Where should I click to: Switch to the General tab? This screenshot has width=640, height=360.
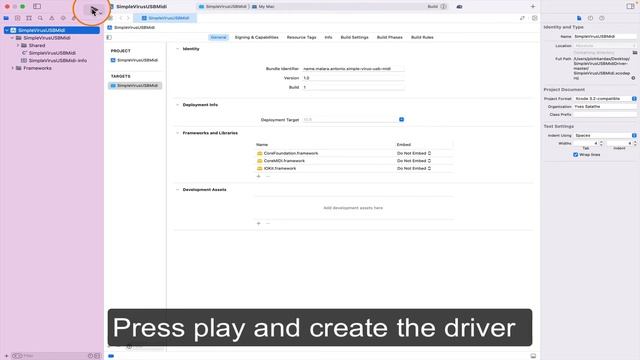(218, 37)
